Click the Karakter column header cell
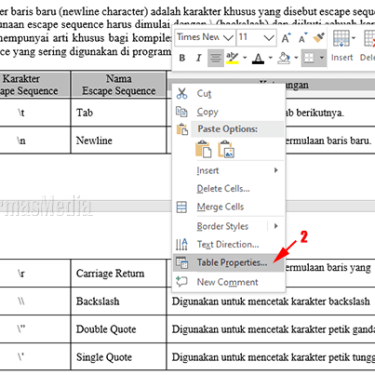This screenshot has width=375, height=375. (x=35, y=85)
